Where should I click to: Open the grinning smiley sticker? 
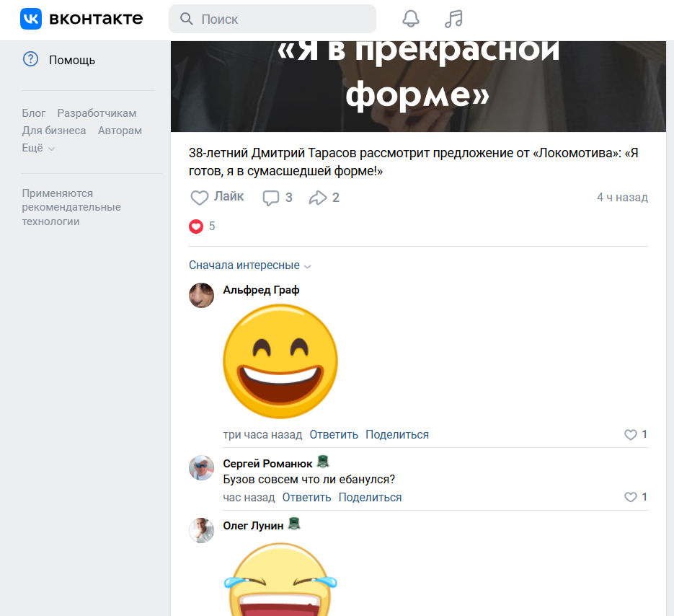[280, 361]
